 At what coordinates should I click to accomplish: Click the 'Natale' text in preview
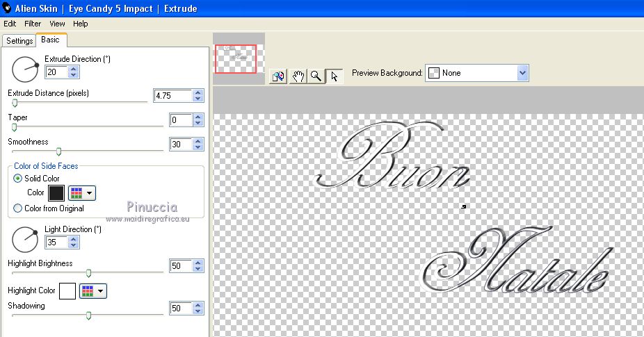517,260
